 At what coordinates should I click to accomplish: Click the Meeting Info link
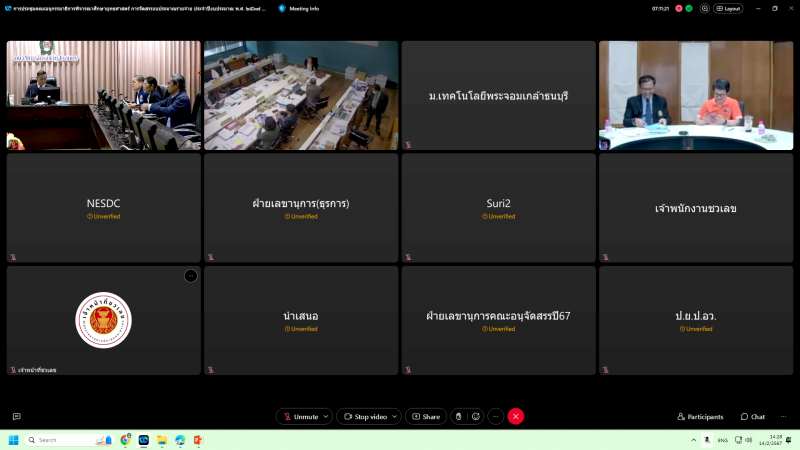pyautogui.click(x=300, y=8)
